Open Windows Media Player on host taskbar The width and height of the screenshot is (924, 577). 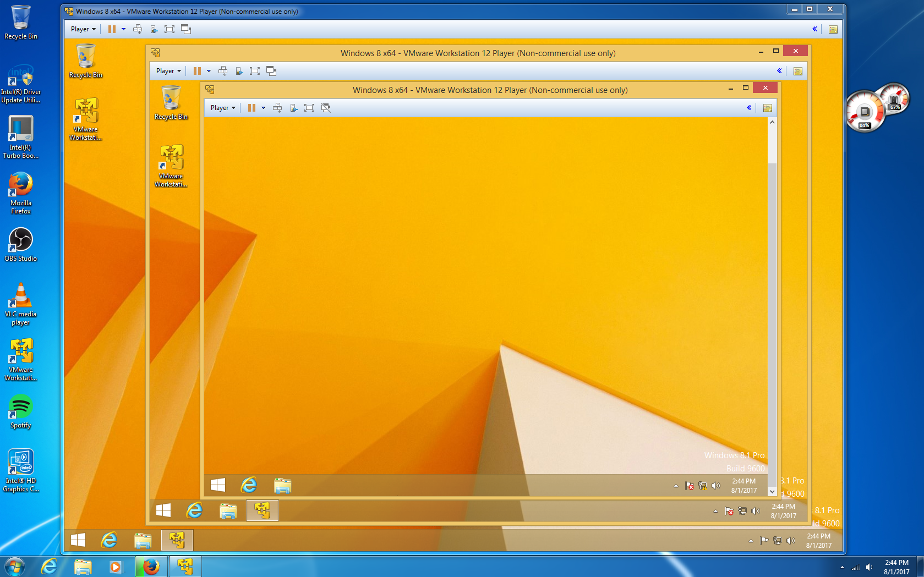tap(116, 566)
